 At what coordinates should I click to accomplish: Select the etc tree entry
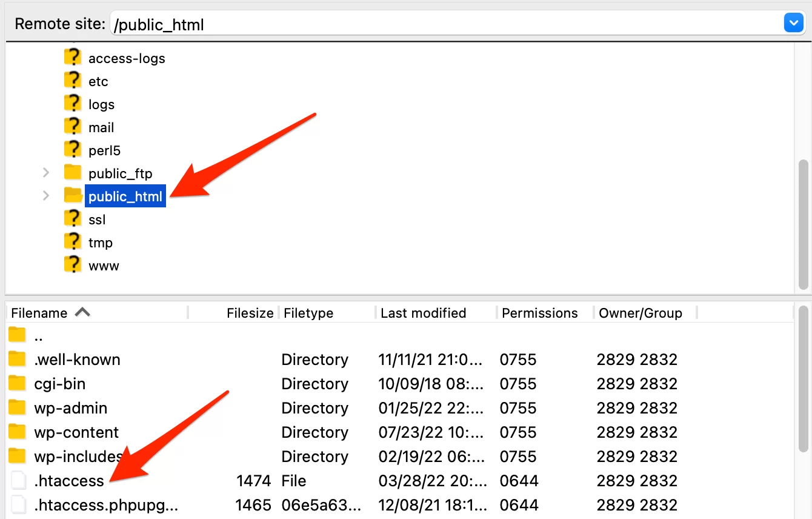pos(98,81)
